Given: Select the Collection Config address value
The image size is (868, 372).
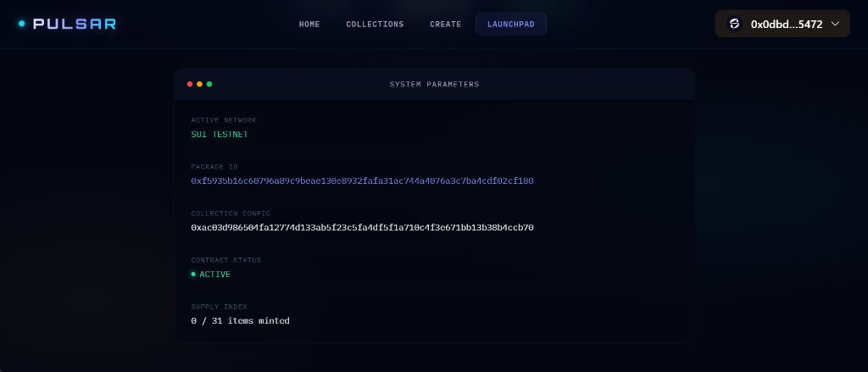Looking at the screenshot, I should 363,227.
